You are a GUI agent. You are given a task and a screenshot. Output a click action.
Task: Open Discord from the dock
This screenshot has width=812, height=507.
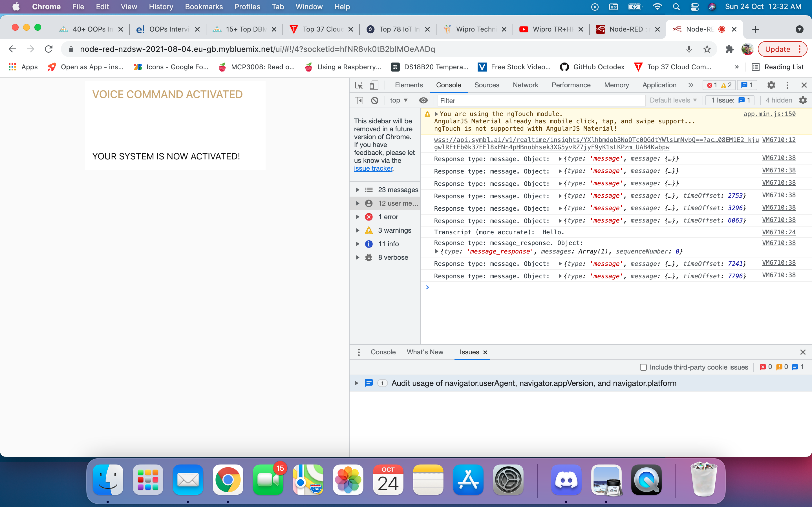click(x=566, y=480)
